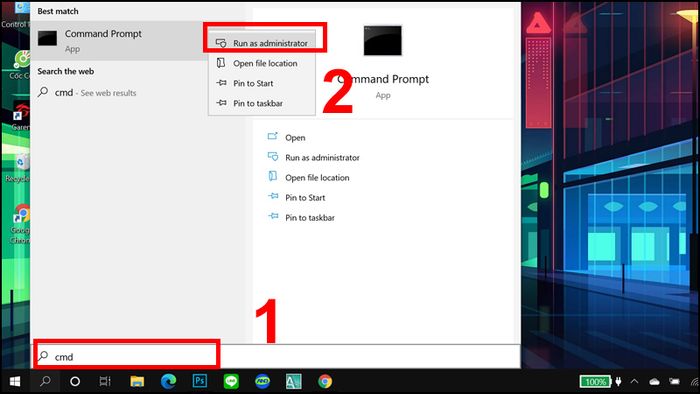Click shield icon beside Run as administrator in context menu
This screenshot has width=700, height=394.
pyautogui.click(x=221, y=43)
